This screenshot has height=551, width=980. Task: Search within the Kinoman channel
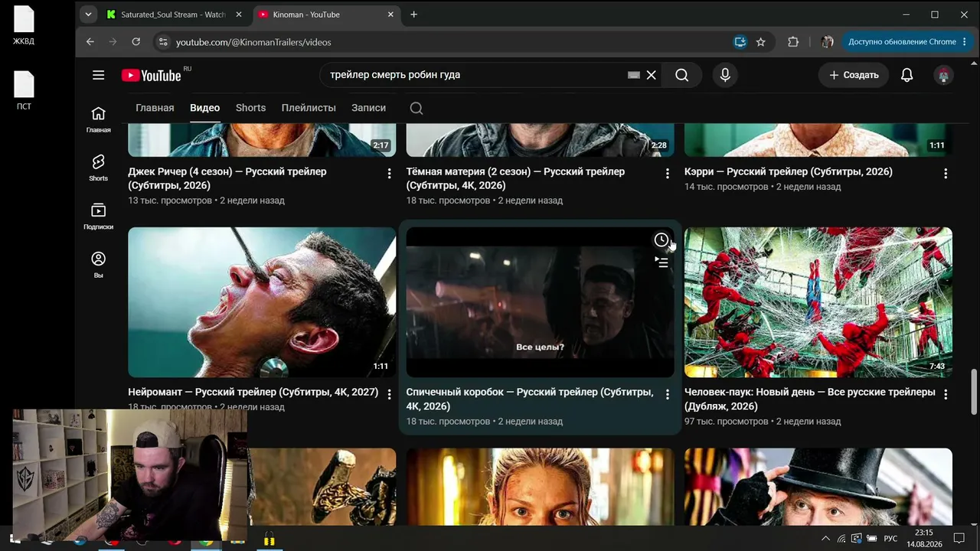(416, 108)
